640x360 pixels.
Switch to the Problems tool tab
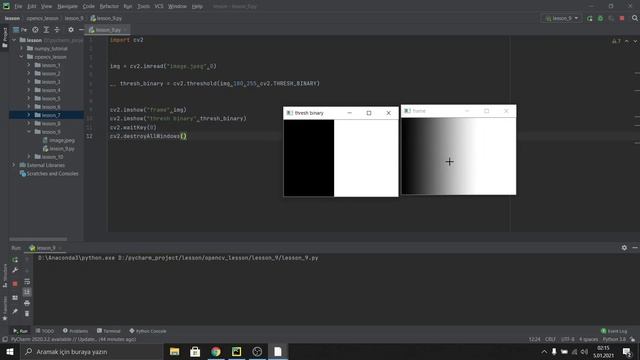[76, 331]
